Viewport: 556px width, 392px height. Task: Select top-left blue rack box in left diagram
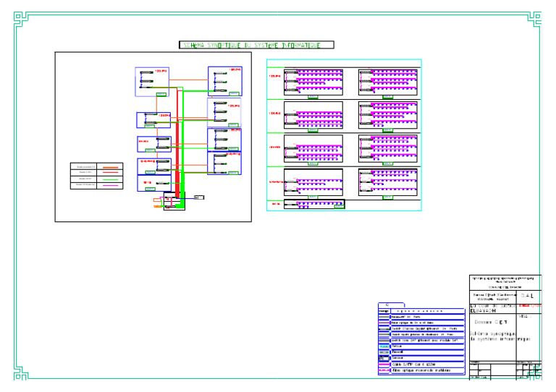(x=152, y=82)
